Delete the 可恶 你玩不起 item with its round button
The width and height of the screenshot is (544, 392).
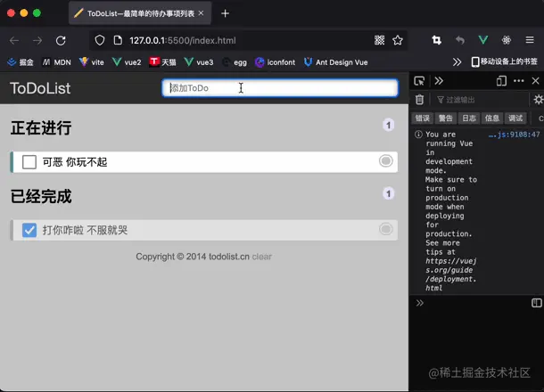[386, 161]
